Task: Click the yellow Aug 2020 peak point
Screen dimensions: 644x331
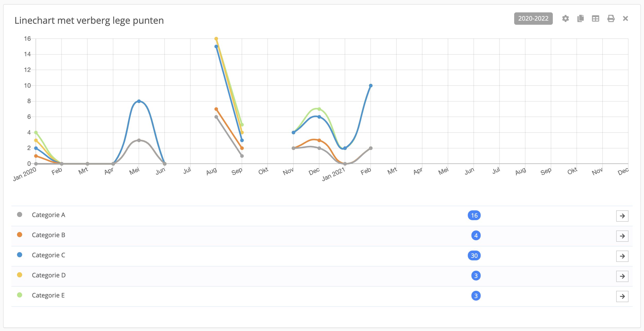Action: 216,39
